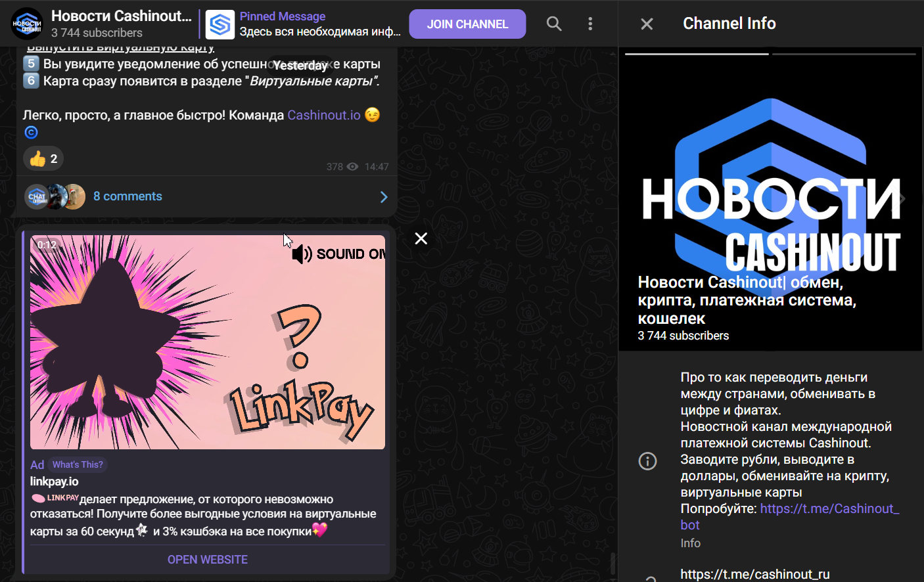Click the 3 744 subscribers under profile photo
Image resolution: width=924 pixels, height=582 pixels.
[683, 336]
